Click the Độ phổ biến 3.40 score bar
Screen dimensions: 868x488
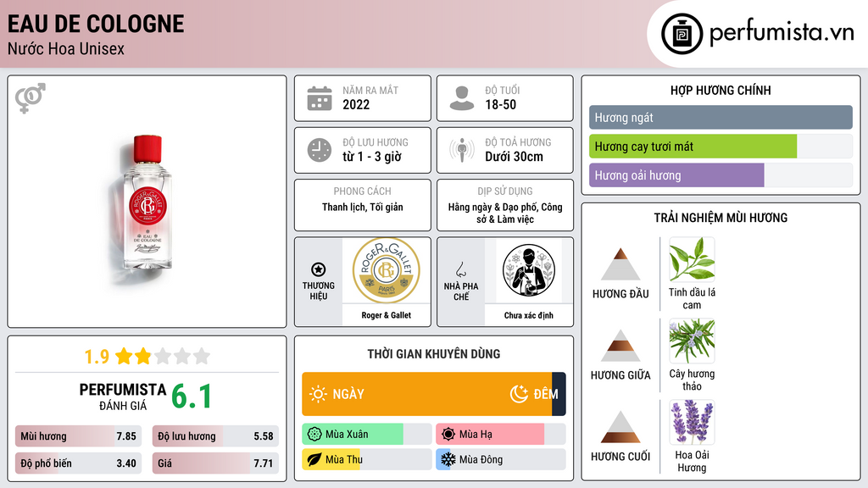pyautogui.click(x=78, y=463)
